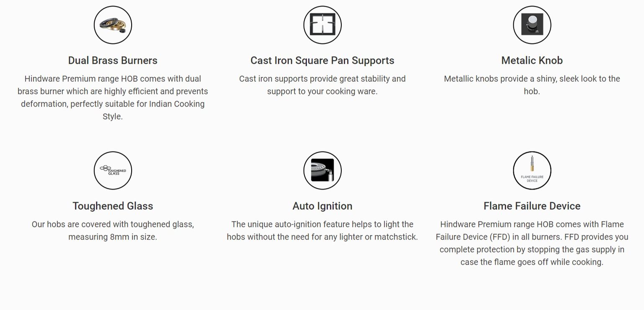Select the 'Auto Ignition' heading
Image resolution: width=644 pixels, height=310 pixels.
click(x=322, y=206)
